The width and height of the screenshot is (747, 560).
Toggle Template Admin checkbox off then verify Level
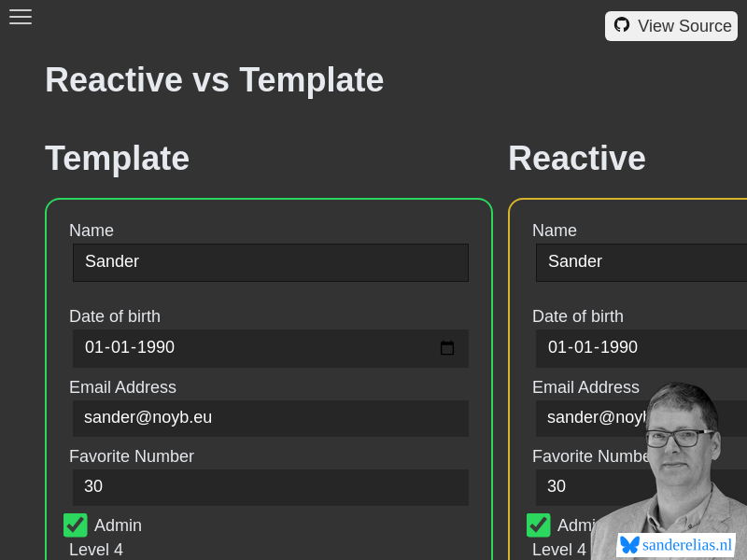(75, 525)
